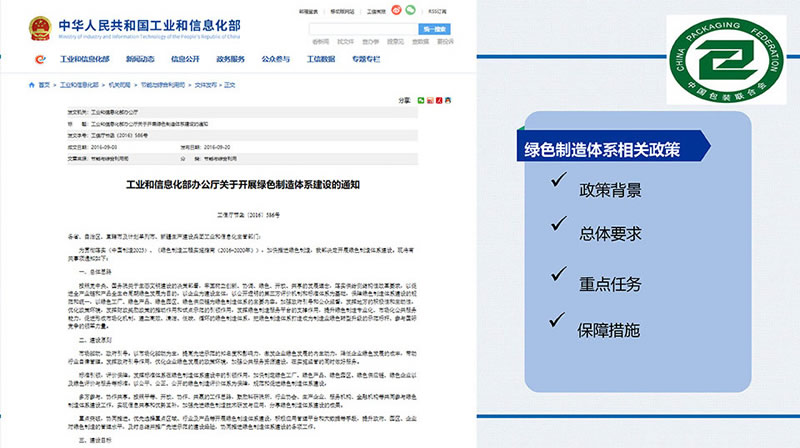Viewport: 800px width, 448px height.
Task: Click the blue home icon in breadcrumb
Action: (x=32, y=85)
